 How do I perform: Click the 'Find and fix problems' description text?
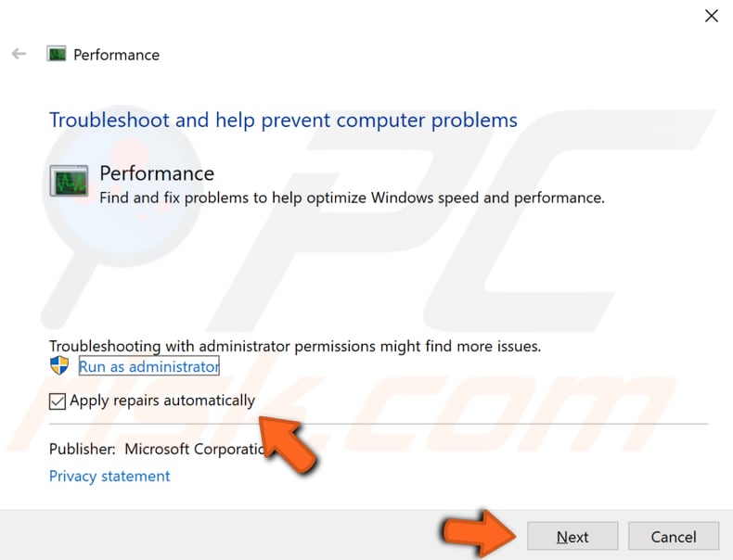click(x=352, y=198)
